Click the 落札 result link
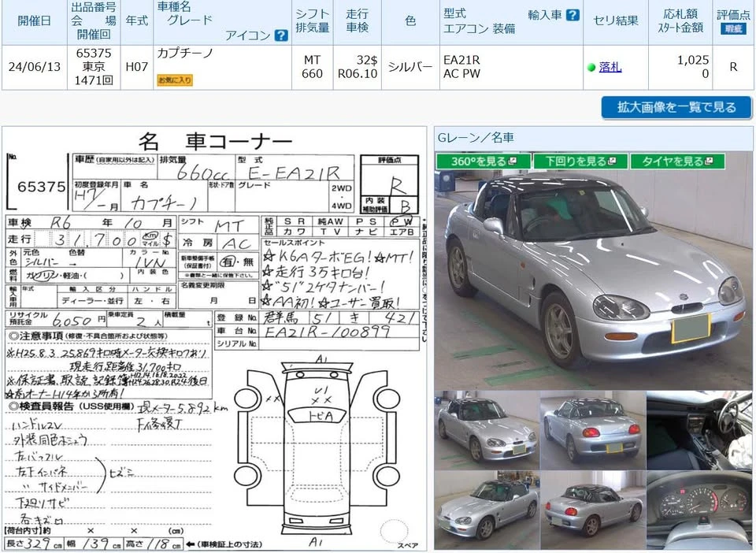 [610, 67]
